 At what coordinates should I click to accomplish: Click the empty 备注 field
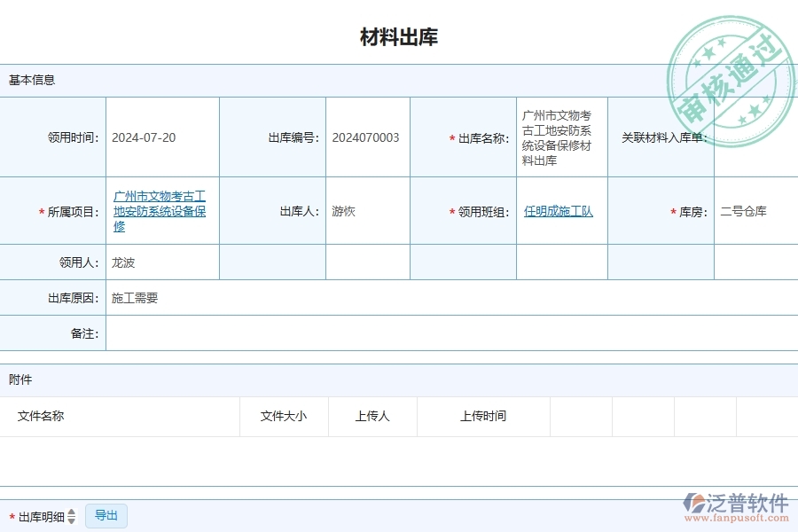266,333
